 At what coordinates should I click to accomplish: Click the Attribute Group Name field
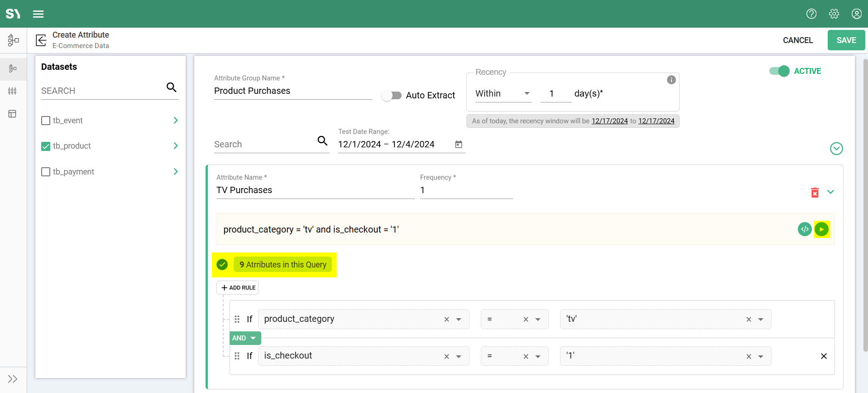coord(293,91)
